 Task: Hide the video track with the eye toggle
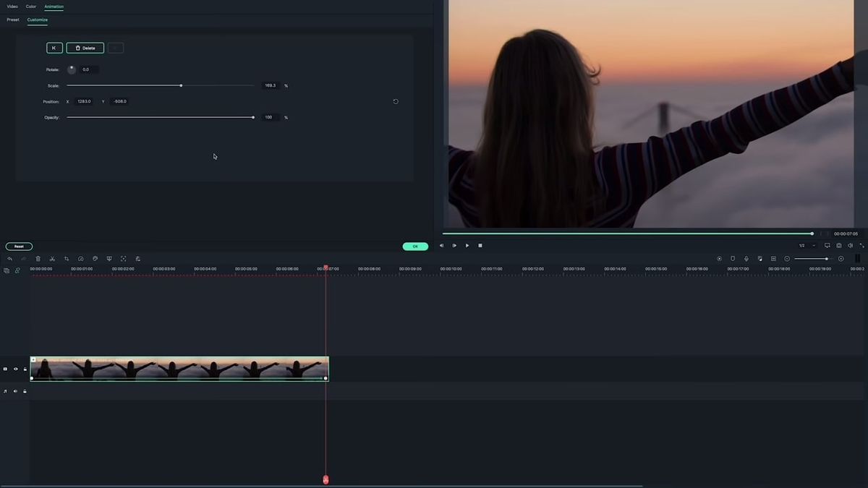point(15,369)
